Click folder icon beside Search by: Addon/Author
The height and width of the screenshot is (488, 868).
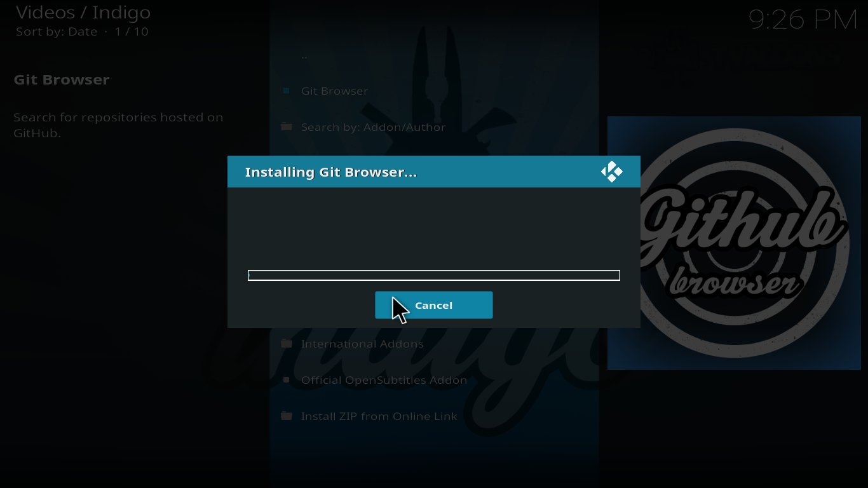tap(287, 127)
